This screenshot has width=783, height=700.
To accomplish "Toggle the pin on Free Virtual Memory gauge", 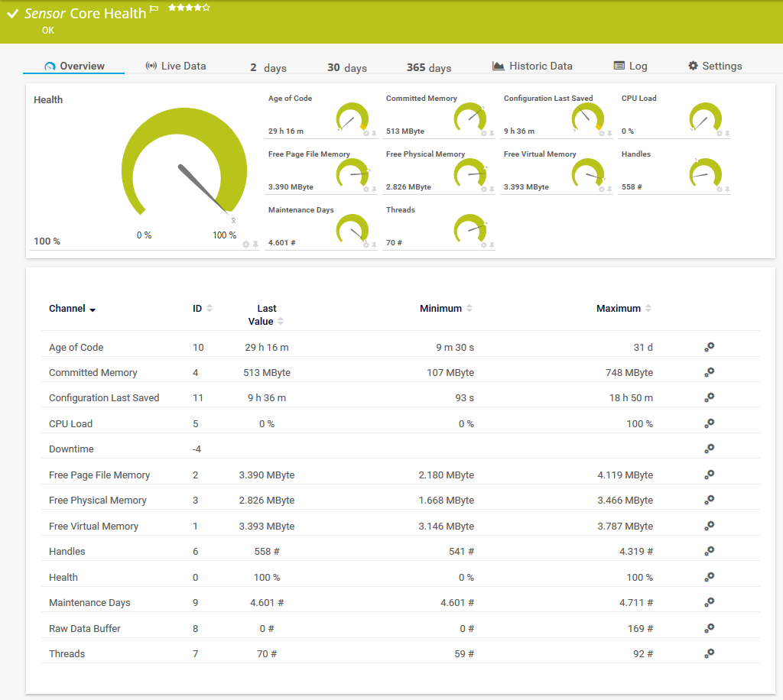I will click(609, 189).
